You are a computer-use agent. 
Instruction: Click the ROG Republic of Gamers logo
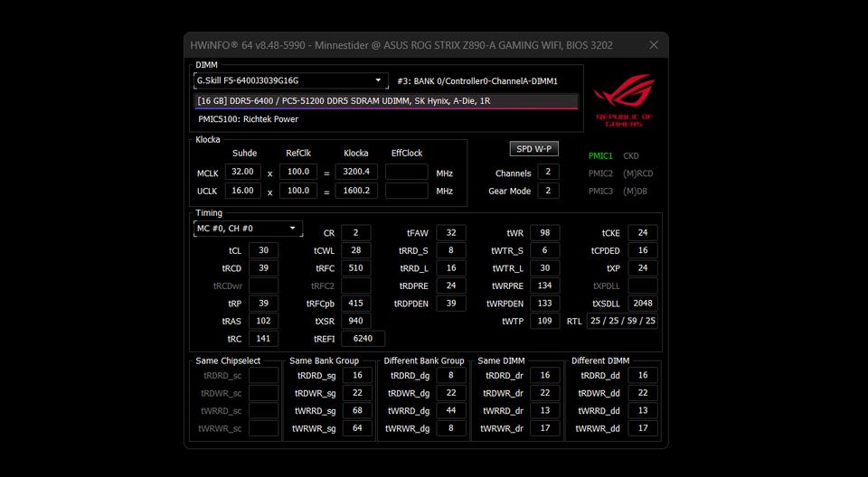(x=624, y=100)
